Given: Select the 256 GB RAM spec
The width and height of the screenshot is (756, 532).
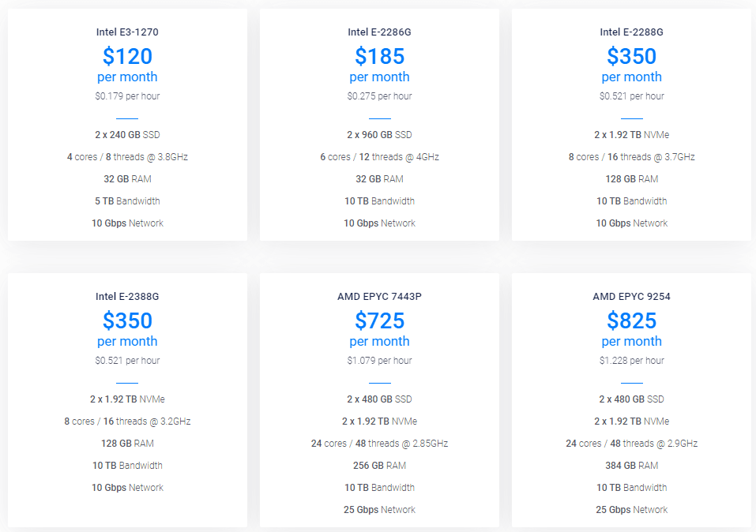Looking at the screenshot, I should pos(379,466).
